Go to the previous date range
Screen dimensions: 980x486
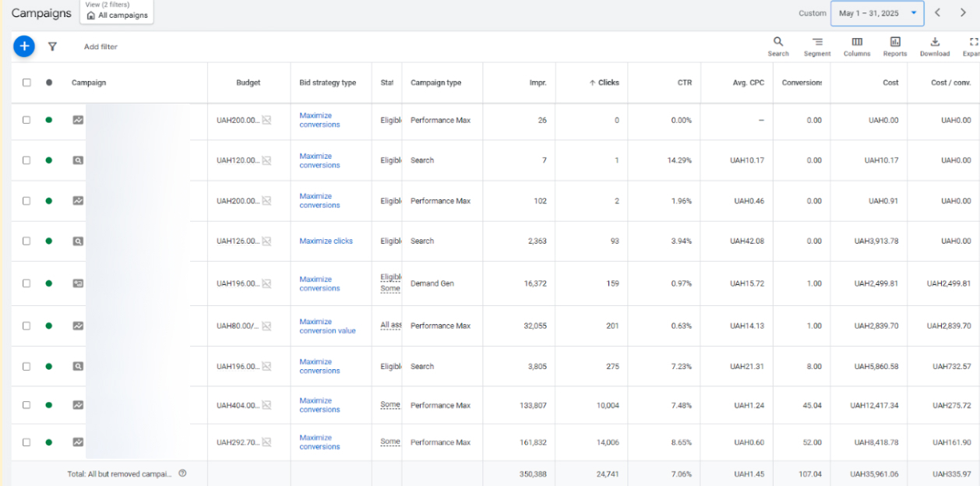[x=937, y=13]
